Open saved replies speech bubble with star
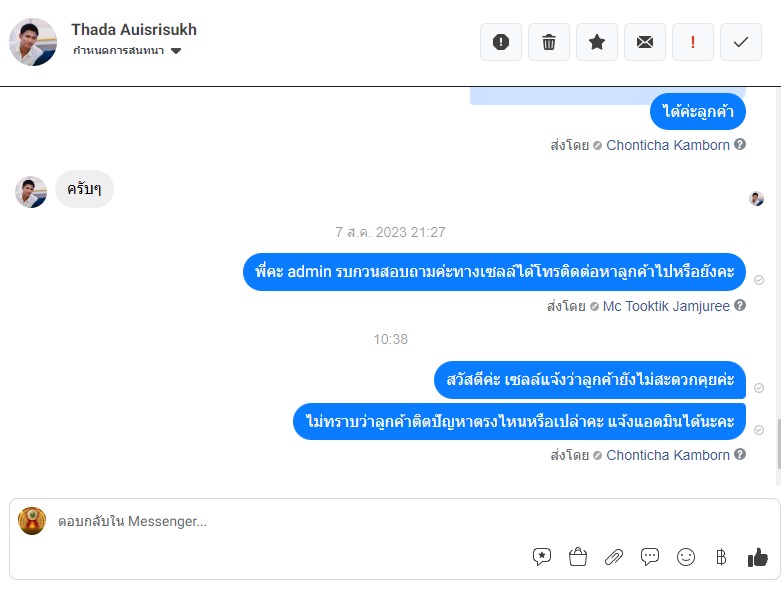Image resolution: width=781 pixels, height=589 pixels. [542, 557]
